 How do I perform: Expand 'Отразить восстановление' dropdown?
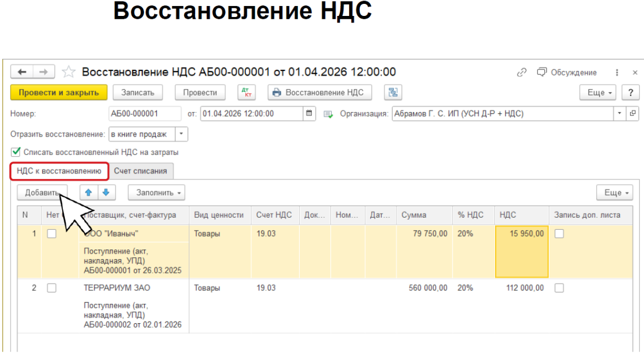[x=181, y=134]
